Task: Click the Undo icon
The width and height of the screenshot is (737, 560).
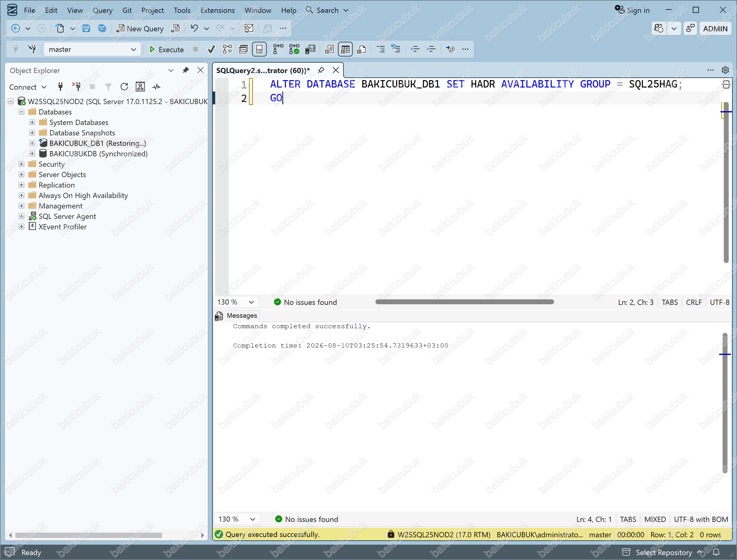Action: 194,29
